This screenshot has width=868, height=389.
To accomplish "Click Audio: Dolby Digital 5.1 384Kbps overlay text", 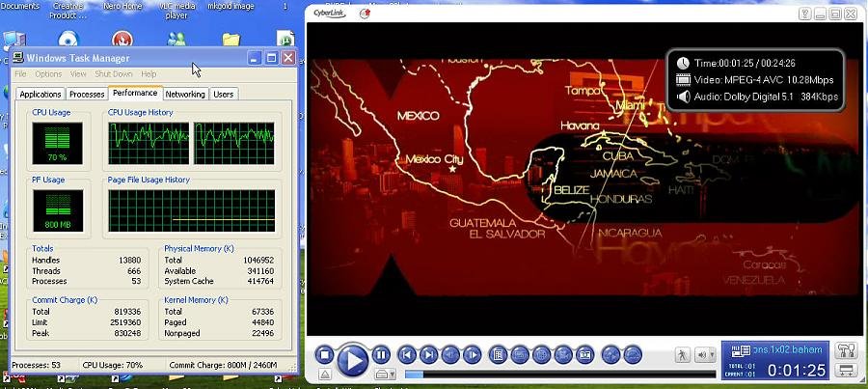I will point(766,97).
